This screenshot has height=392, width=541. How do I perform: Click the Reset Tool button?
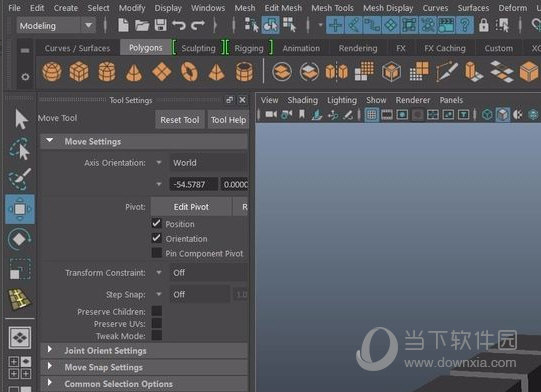(x=180, y=120)
